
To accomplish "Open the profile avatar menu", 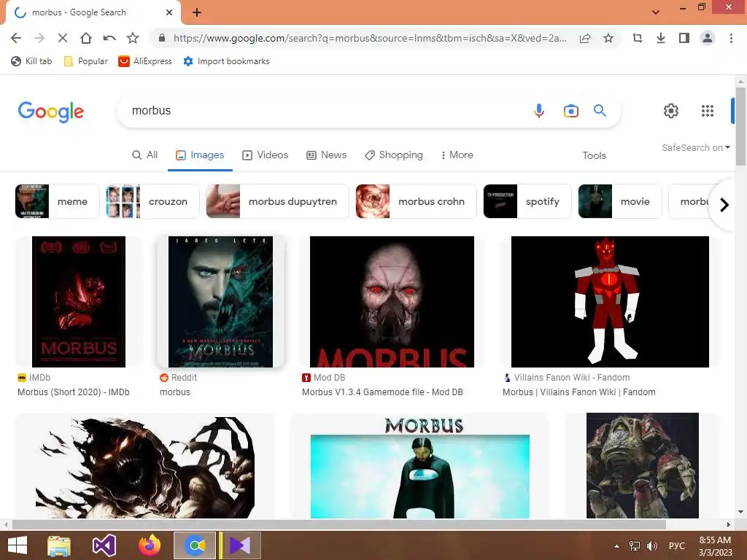I will pyautogui.click(x=708, y=38).
